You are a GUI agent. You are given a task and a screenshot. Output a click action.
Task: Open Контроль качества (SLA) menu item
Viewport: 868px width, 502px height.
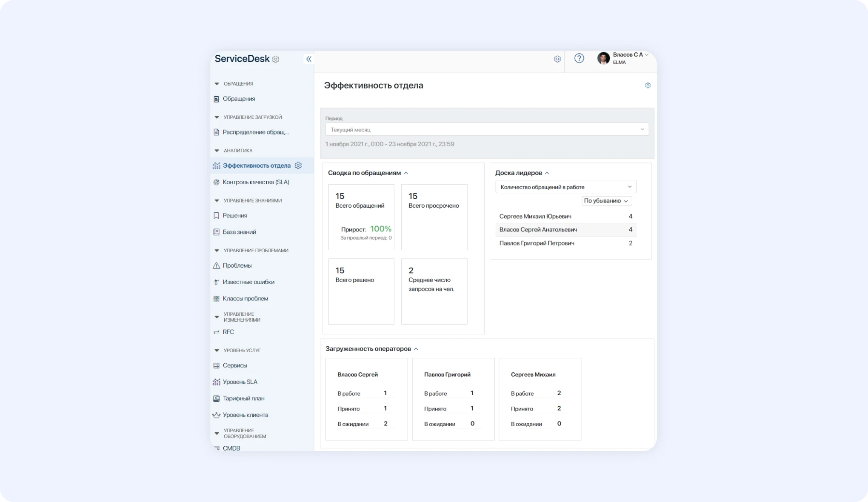(256, 182)
